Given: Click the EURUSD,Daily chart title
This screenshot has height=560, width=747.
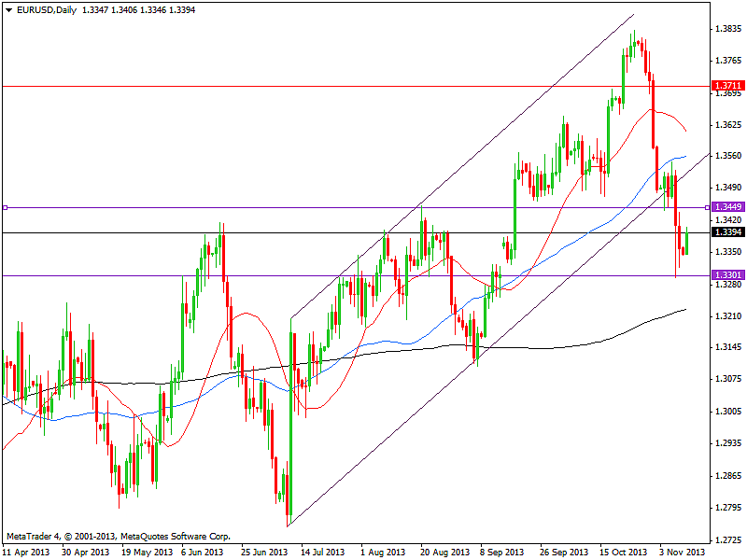Looking at the screenshot, I should point(47,8).
